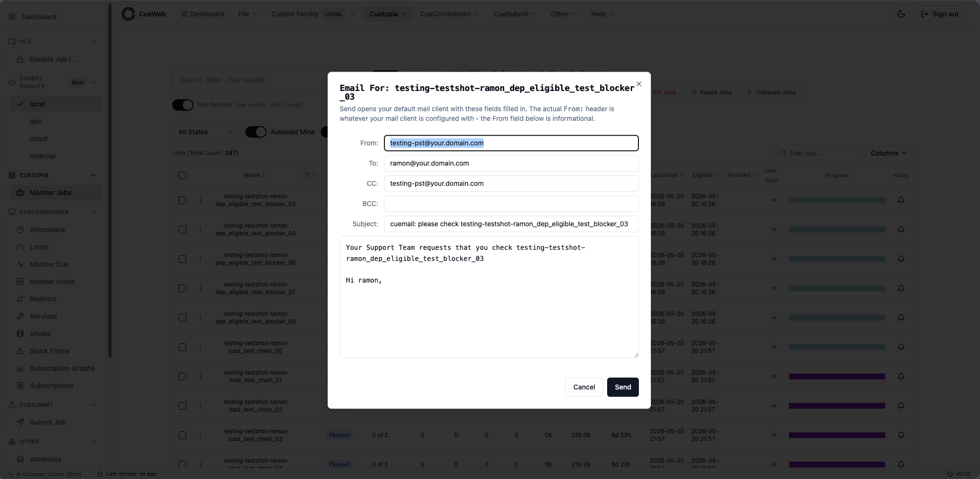Click the CueWeb logo icon
The image size is (980, 479).
128,14
